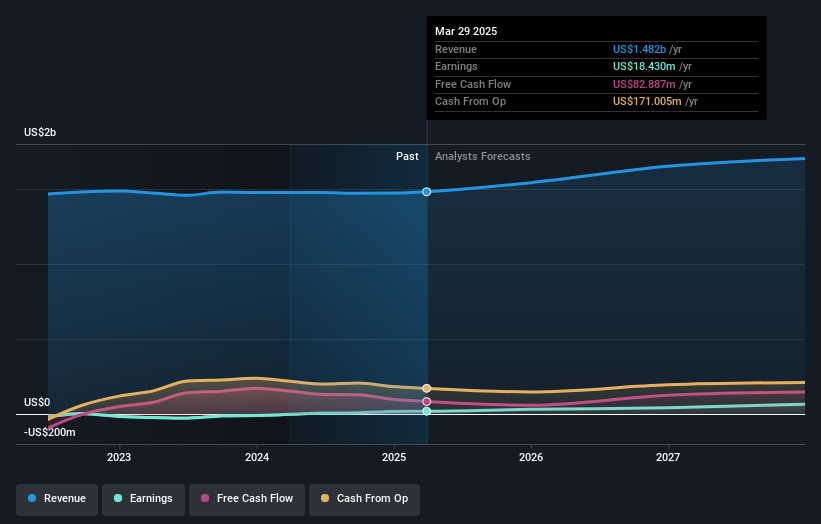The image size is (821, 524).
Task: Click the teal Earnings legend dot
Action: pos(118,498)
